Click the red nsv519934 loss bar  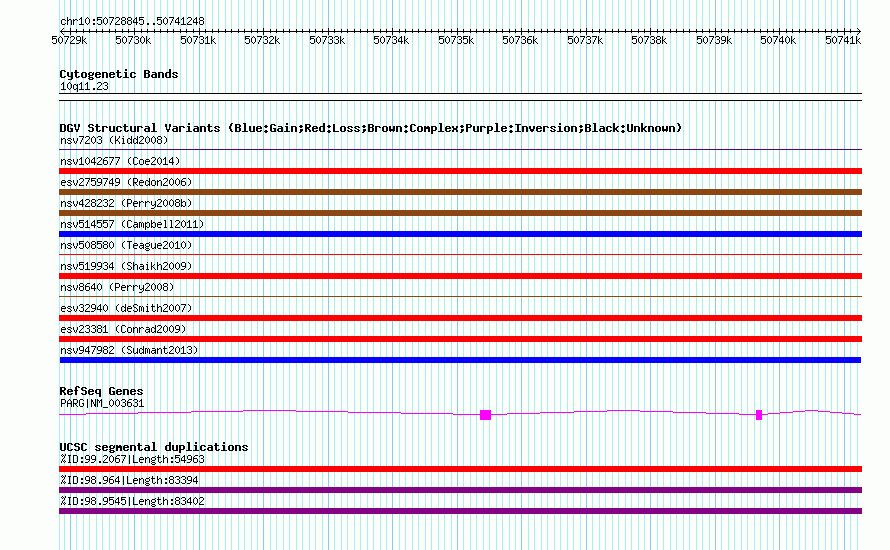click(x=460, y=276)
